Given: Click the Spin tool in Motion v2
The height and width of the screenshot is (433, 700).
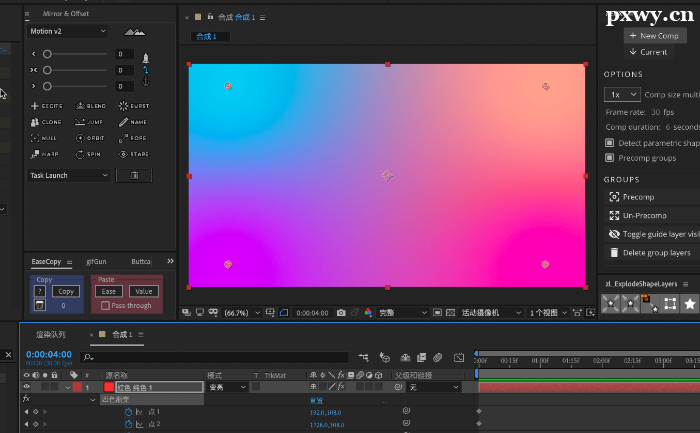Looking at the screenshot, I should pyautogui.click(x=88, y=154).
